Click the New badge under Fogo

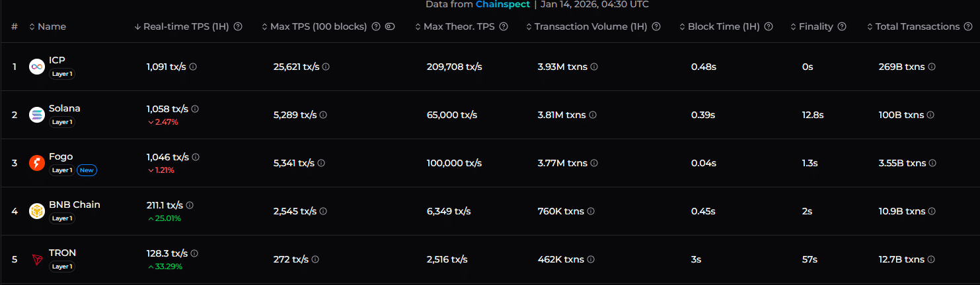(x=87, y=170)
